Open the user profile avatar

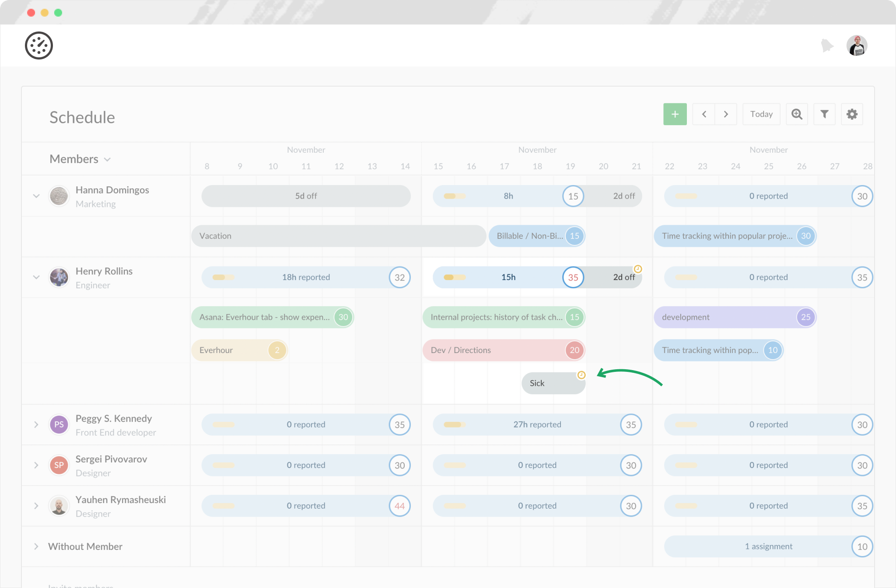(857, 45)
